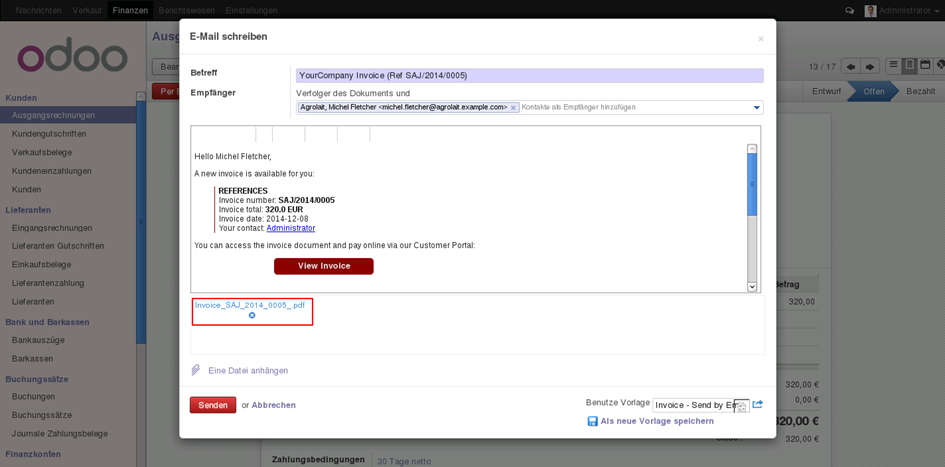
Task: Click Als neue Vorlage speichern
Action: coord(657,421)
